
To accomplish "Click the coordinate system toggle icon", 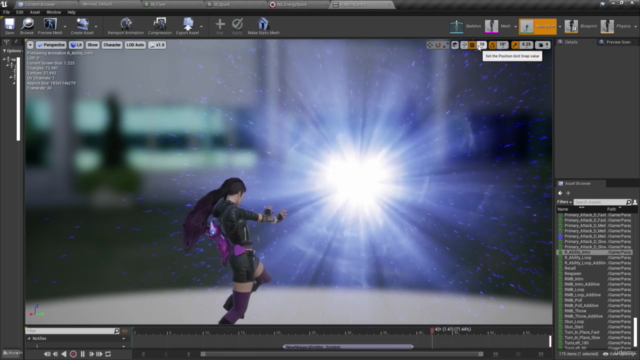I will (x=455, y=45).
